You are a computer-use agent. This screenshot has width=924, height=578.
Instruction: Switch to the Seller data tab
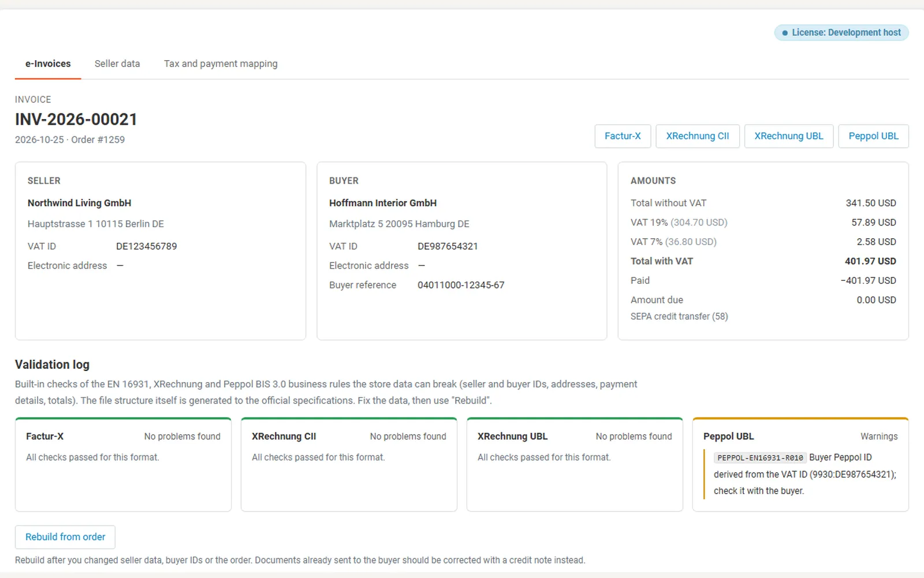117,64
